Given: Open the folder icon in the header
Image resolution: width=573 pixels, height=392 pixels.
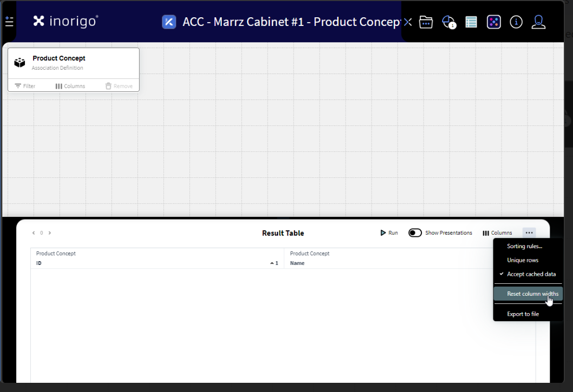Looking at the screenshot, I should [426, 22].
